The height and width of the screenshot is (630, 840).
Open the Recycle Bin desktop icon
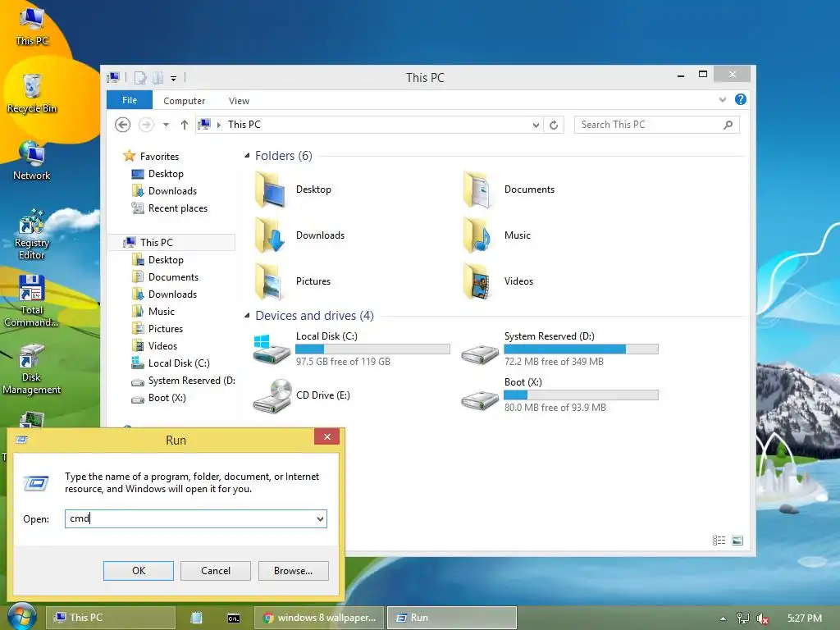[x=32, y=94]
